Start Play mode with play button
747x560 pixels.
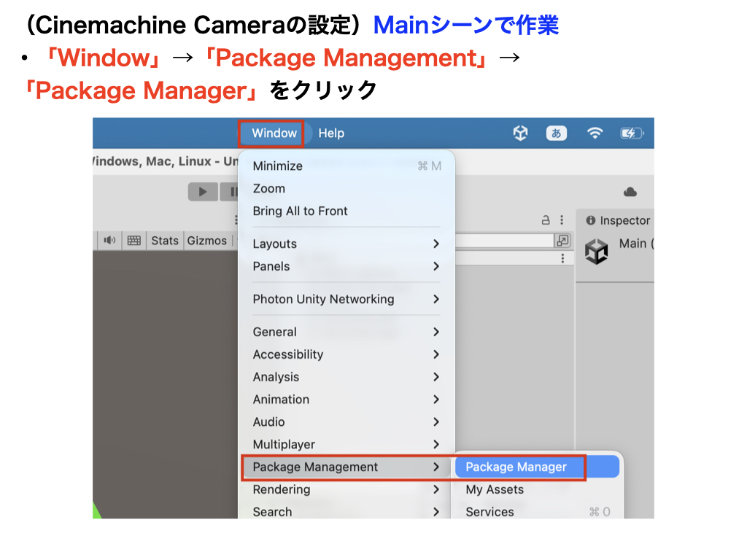[203, 192]
